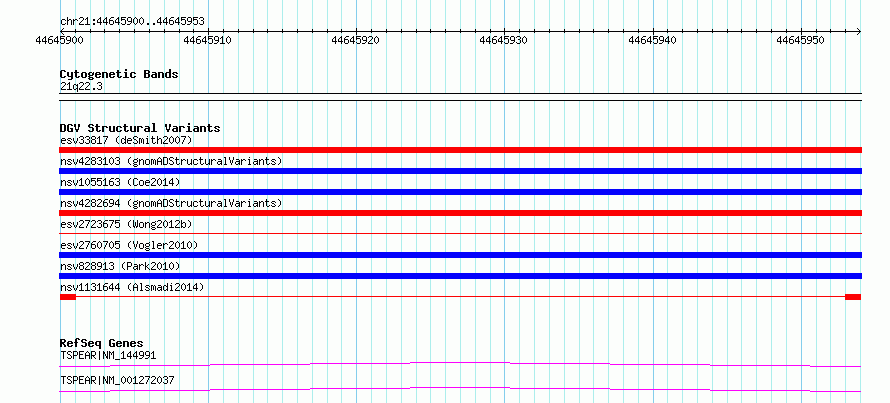Image resolution: width=890 pixels, height=403 pixels.
Task: Click the right red block of nsv1131644
Action: [853, 297]
